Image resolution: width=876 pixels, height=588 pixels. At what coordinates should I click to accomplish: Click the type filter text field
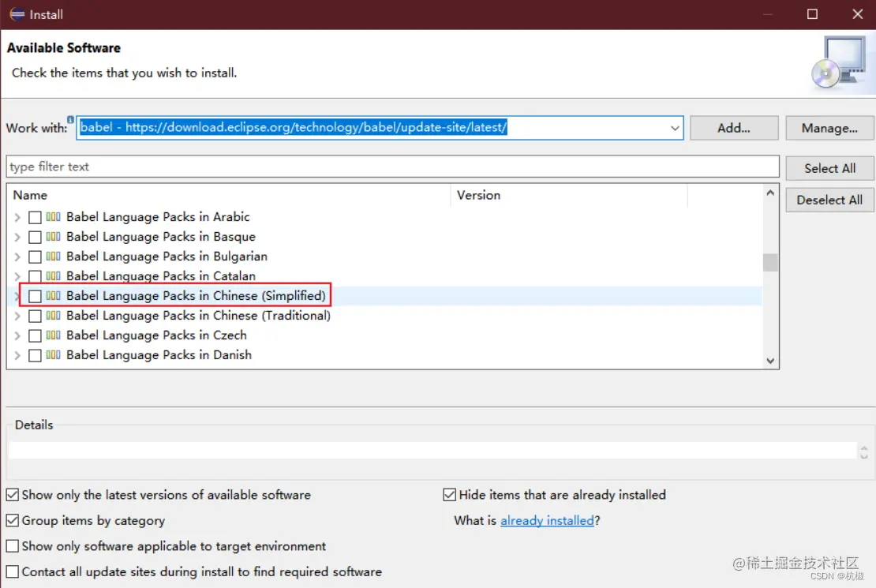(393, 167)
